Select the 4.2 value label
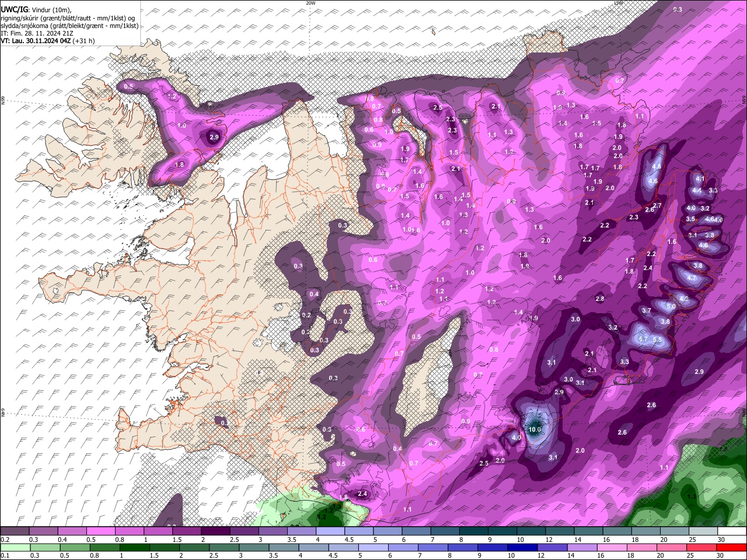 tap(685, 298)
